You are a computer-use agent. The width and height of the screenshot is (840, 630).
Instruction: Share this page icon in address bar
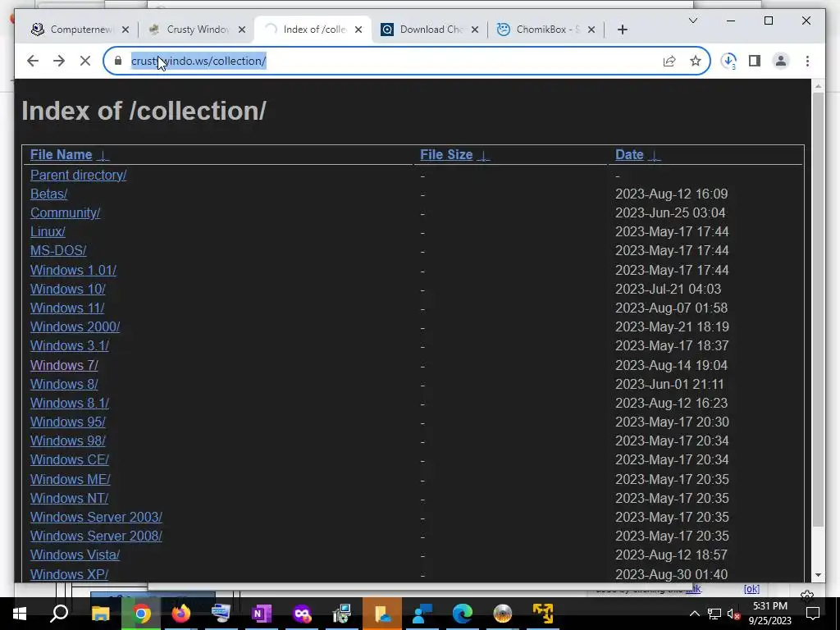pyautogui.click(x=669, y=61)
